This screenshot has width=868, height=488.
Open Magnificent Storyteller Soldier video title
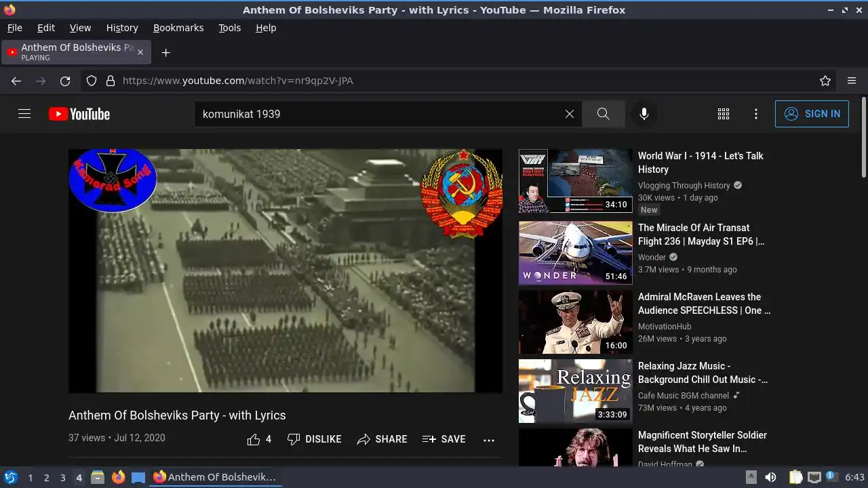pyautogui.click(x=703, y=442)
